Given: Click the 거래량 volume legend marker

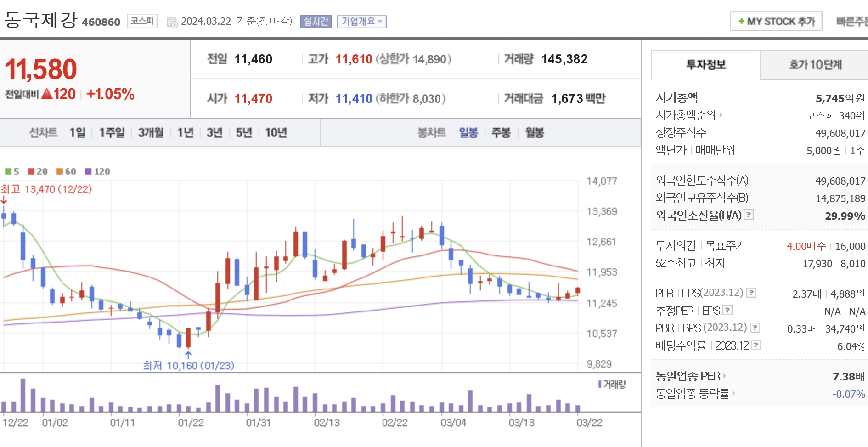Looking at the screenshot, I should point(600,384).
